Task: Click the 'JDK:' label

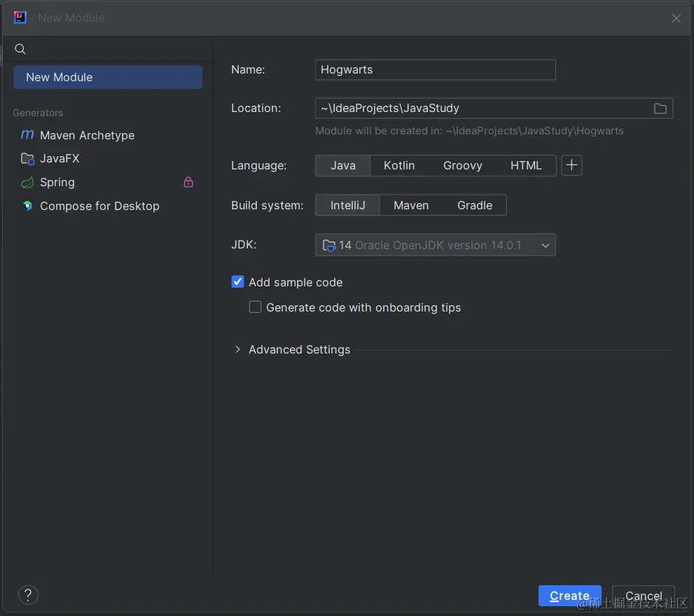Action: click(244, 244)
